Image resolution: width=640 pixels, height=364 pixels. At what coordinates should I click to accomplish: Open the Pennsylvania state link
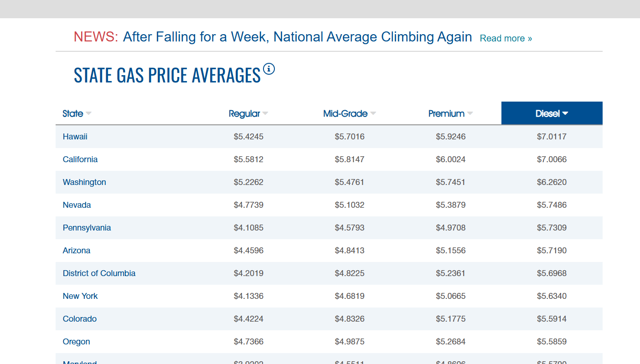pyautogui.click(x=87, y=228)
